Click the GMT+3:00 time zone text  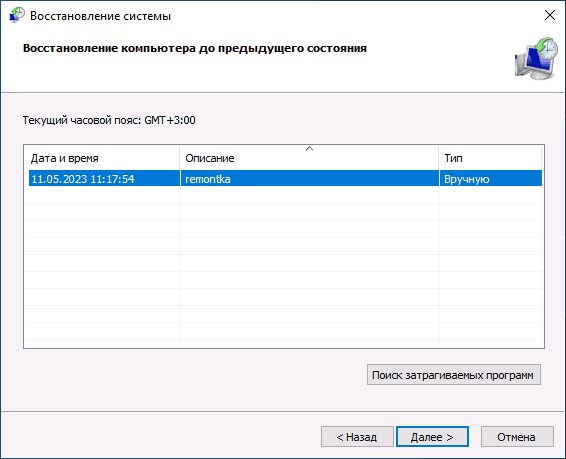click(170, 120)
